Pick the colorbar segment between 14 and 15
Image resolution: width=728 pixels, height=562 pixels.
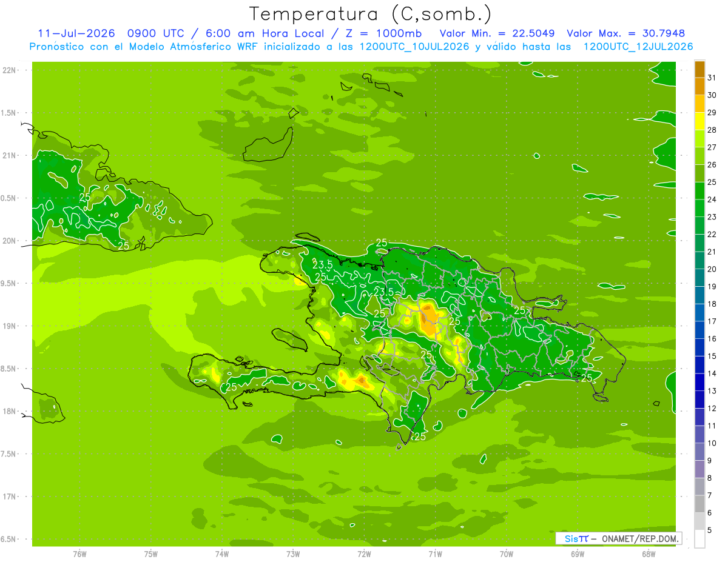tap(699, 366)
